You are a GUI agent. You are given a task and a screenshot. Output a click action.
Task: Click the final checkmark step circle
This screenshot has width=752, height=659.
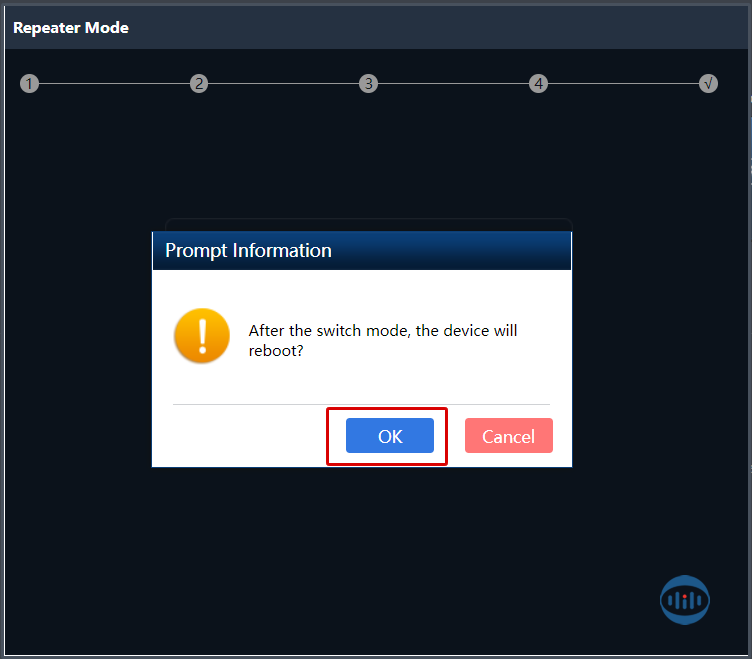(708, 84)
